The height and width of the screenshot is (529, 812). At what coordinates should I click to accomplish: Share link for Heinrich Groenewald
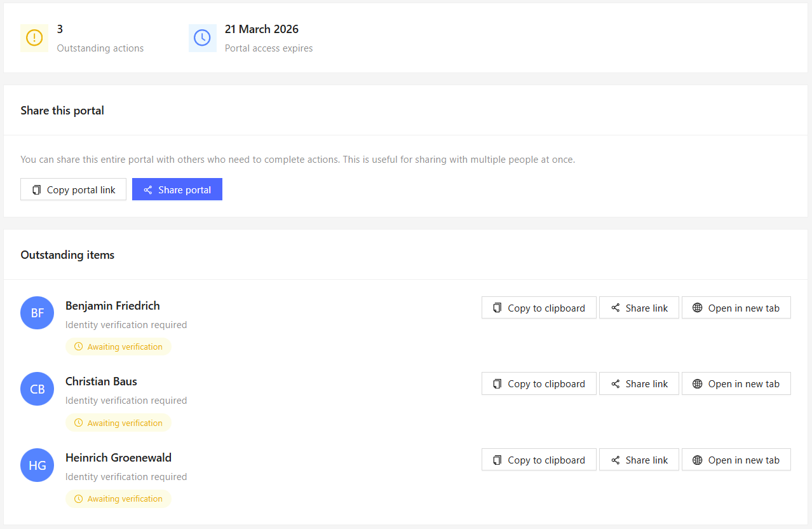tap(639, 460)
